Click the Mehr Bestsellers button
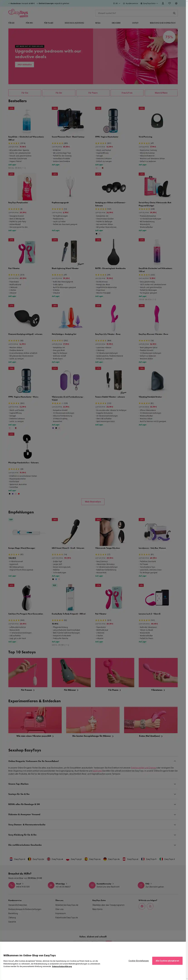Viewport: 188px width, 980px height. [x=93, y=501]
